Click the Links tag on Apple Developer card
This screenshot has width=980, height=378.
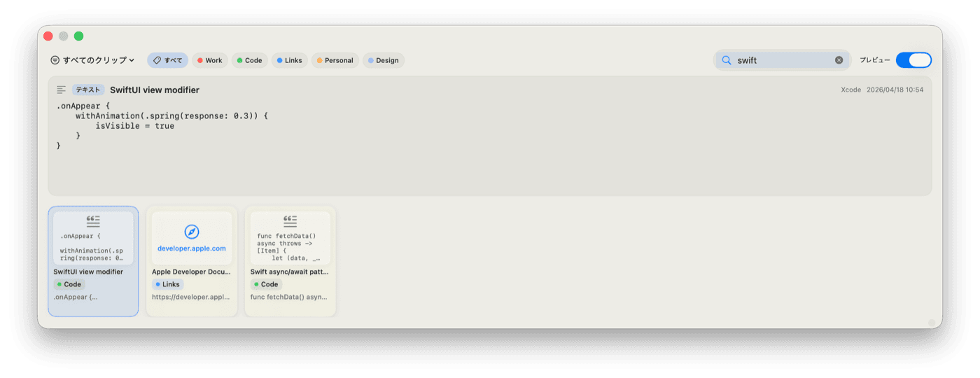click(168, 284)
